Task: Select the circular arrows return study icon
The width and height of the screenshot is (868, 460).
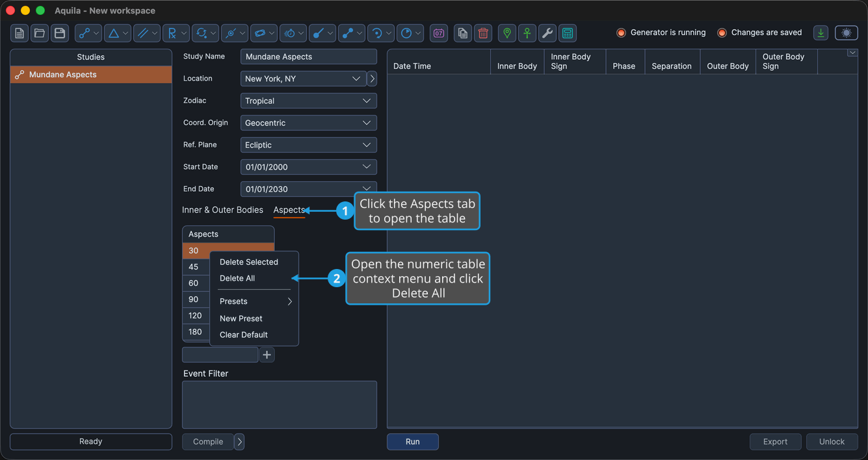Action: (x=202, y=33)
